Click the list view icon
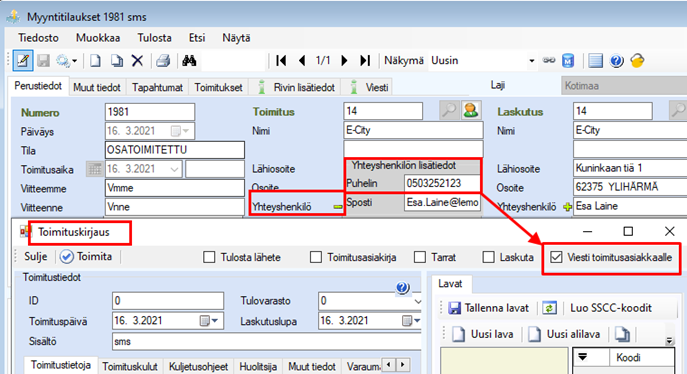687x374 pixels. [595, 60]
